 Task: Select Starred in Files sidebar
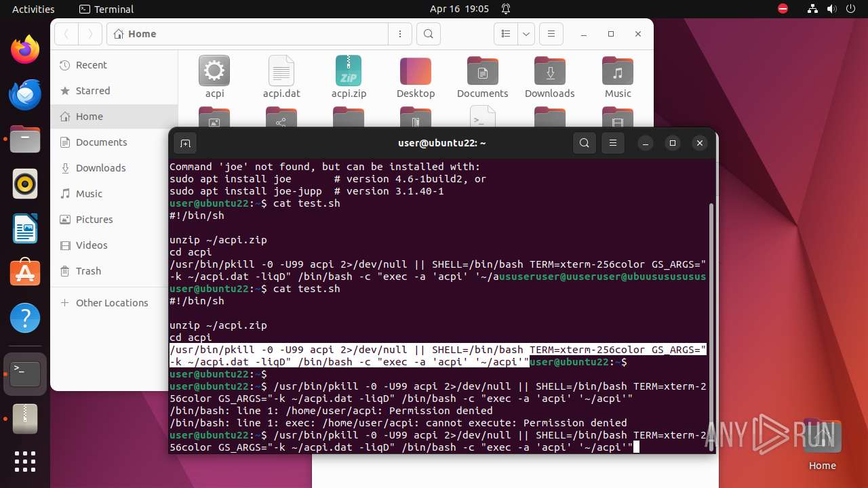click(114, 91)
